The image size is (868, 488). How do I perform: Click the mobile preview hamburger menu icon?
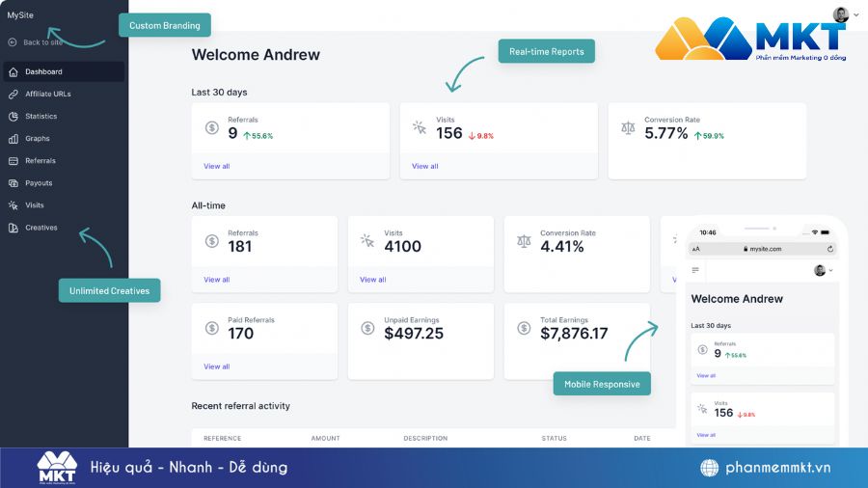(695, 270)
